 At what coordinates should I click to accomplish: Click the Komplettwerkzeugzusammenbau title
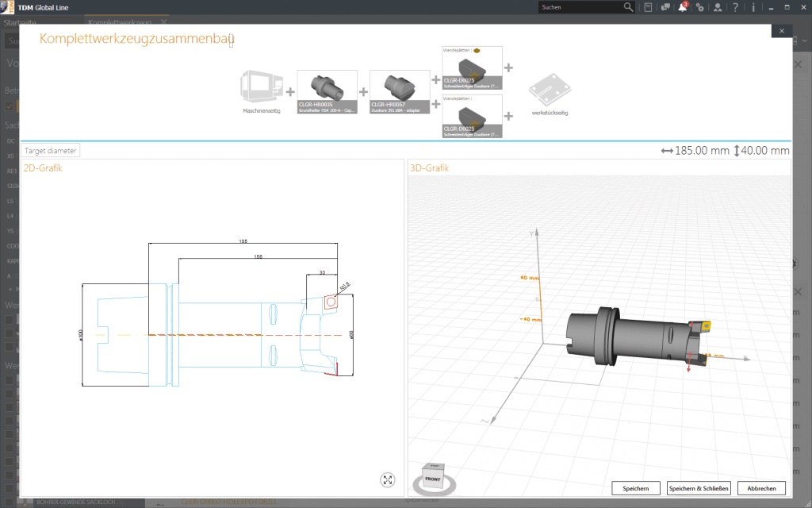[x=137, y=39]
